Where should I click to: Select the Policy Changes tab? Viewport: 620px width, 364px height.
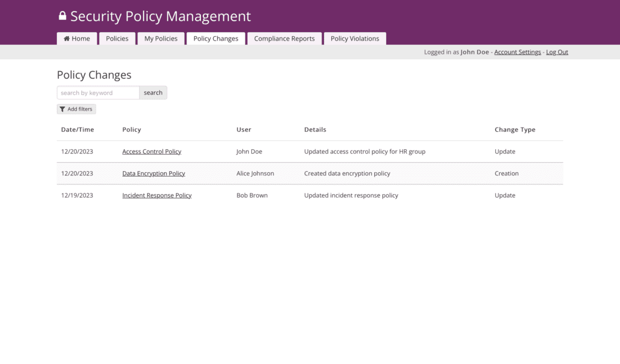(x=216, y=39)
